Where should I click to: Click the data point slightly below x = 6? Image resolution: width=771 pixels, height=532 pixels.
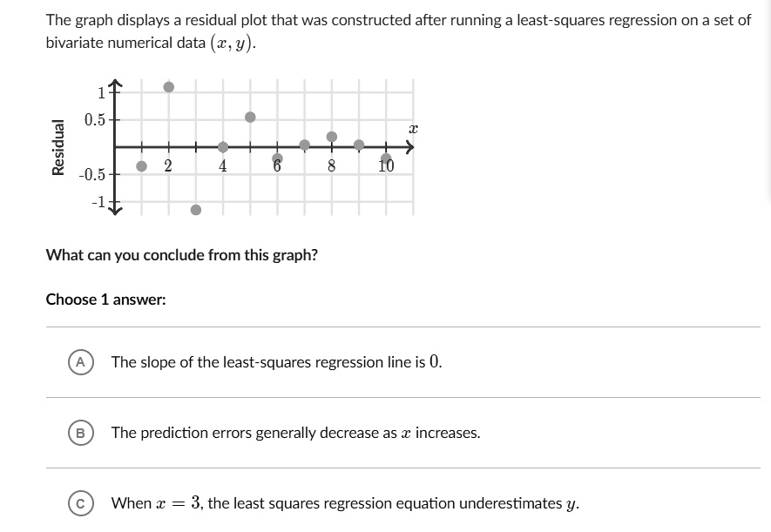tap(278, 157)
